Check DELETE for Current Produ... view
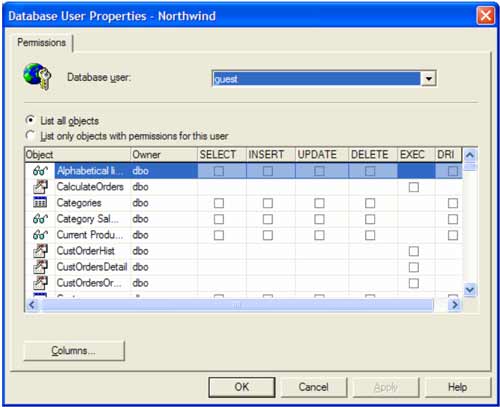Screen dimensions: 500x407 [370, 235]
